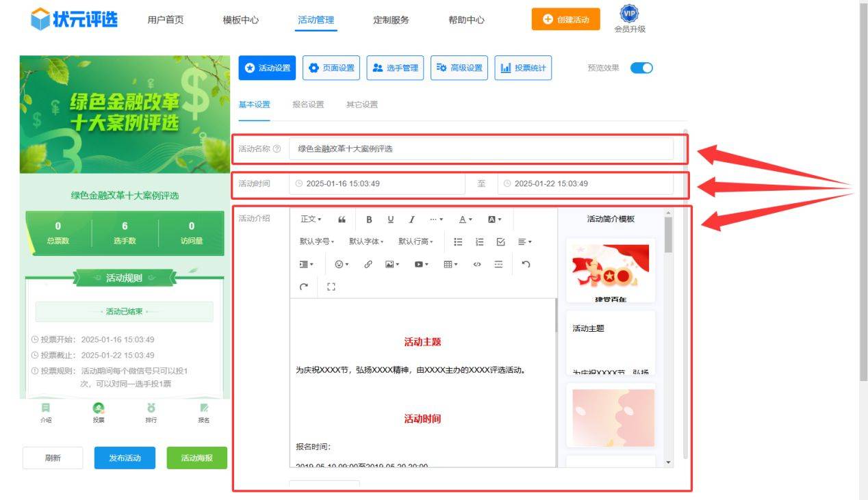Open the 默认行高 line height dropdown

tap(416, 241)
